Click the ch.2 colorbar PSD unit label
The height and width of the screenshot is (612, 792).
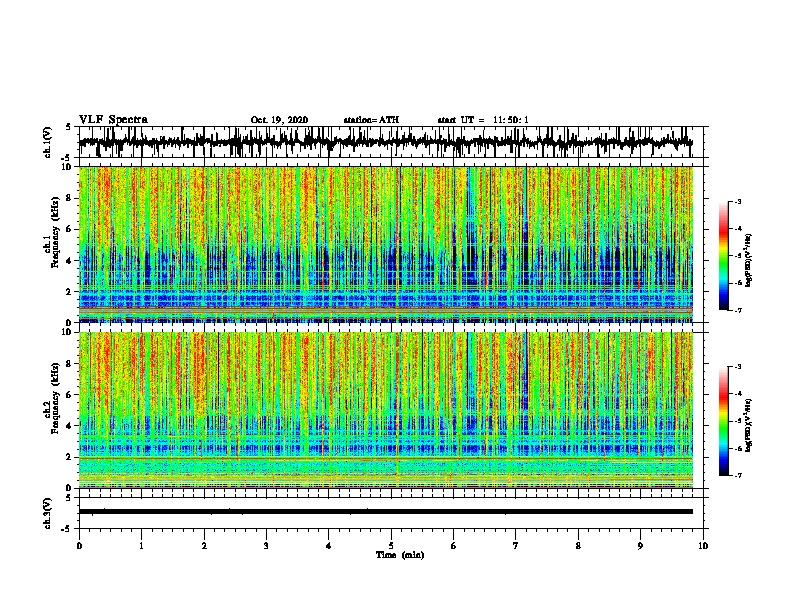click(x=749, y=426)
